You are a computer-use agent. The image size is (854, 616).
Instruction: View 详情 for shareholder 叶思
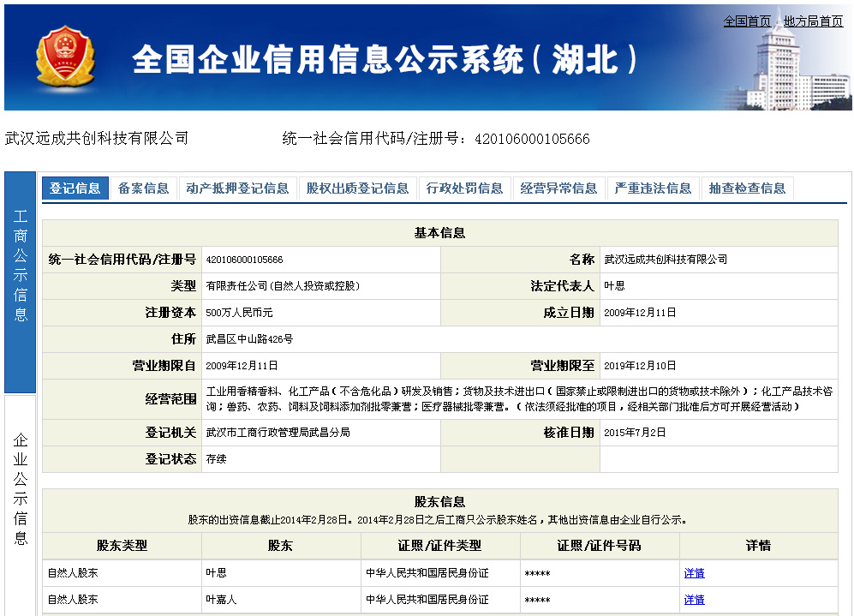(693, 572)
